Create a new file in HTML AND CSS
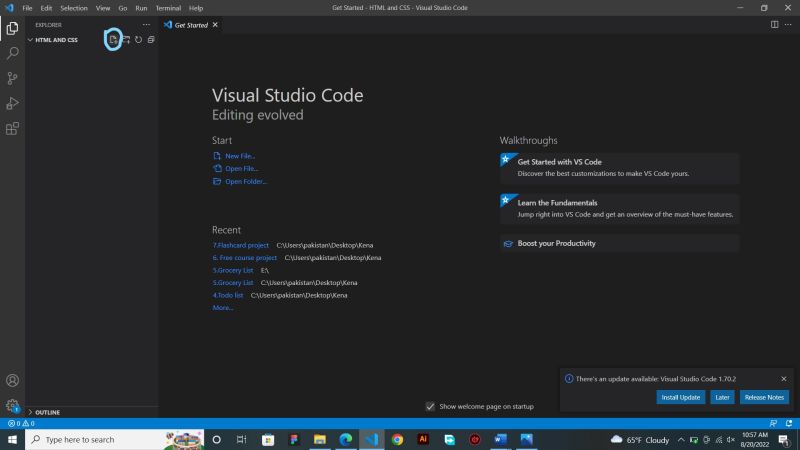 click(x=113, y=39)
